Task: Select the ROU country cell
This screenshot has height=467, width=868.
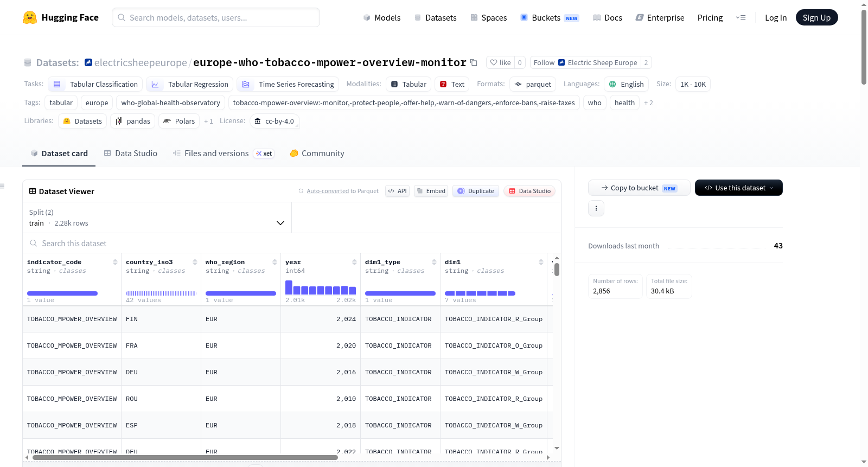Action: 161,399
